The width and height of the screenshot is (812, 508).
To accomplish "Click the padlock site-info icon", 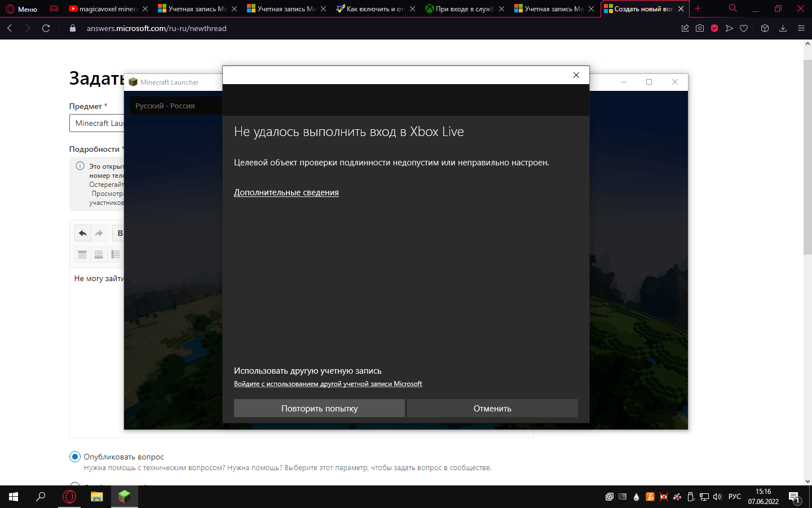I will point(73,28).
